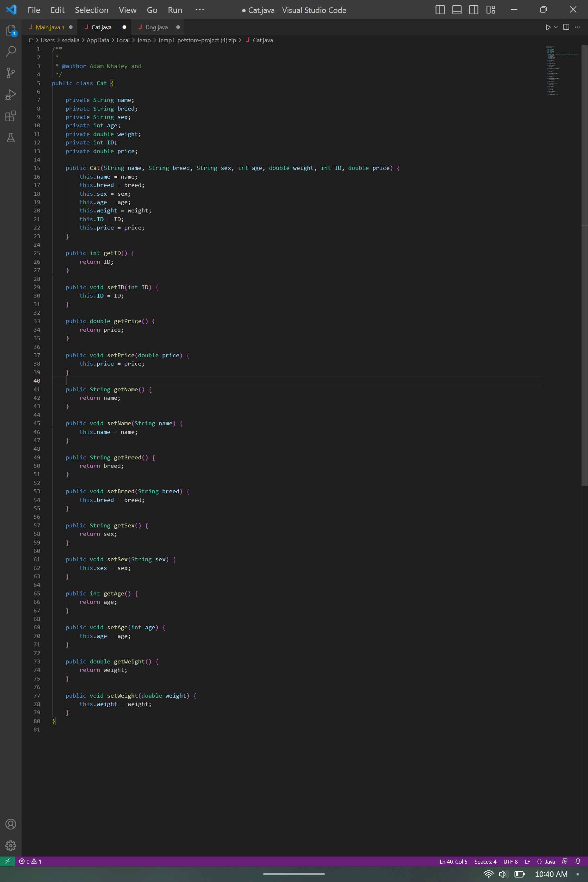Toggle the panel visibility
This screenshot has width=588, height=882.
pyautogui.click(x=457, y=10)
